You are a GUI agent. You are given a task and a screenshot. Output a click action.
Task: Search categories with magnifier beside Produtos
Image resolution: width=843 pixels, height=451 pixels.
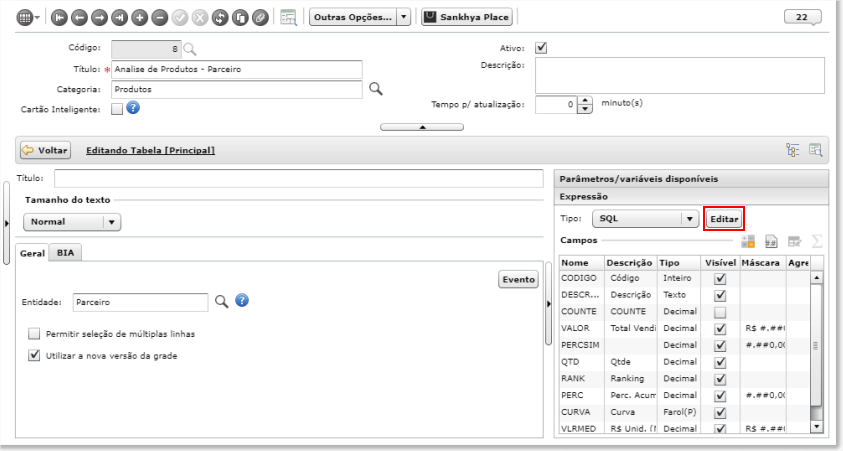pos(376,89)
